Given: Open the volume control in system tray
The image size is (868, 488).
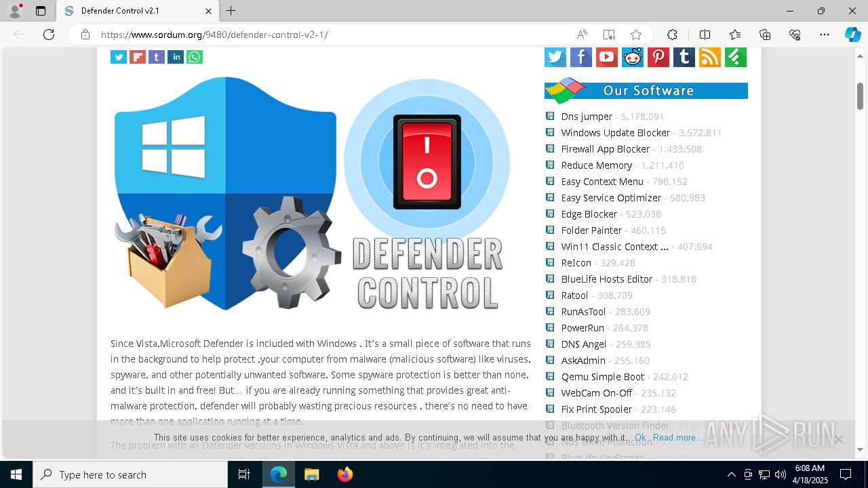Looking at the screenshot, I should [780, 474].
